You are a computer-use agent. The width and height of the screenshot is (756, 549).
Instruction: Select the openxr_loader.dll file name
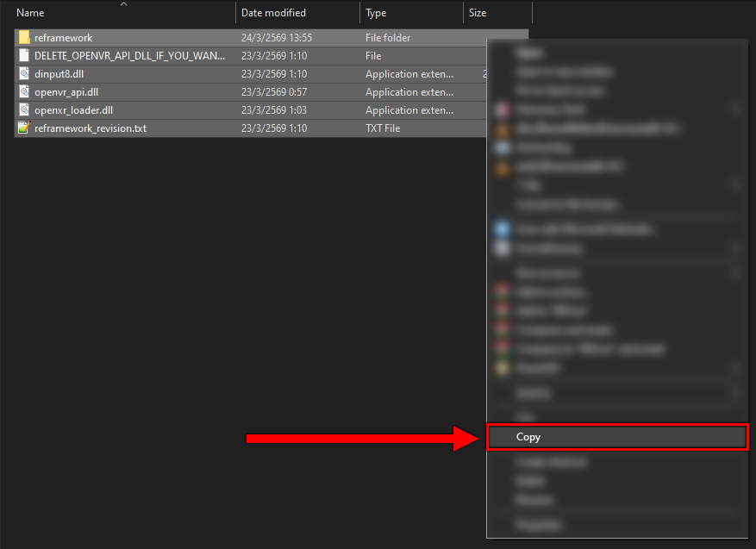[73, 110]
